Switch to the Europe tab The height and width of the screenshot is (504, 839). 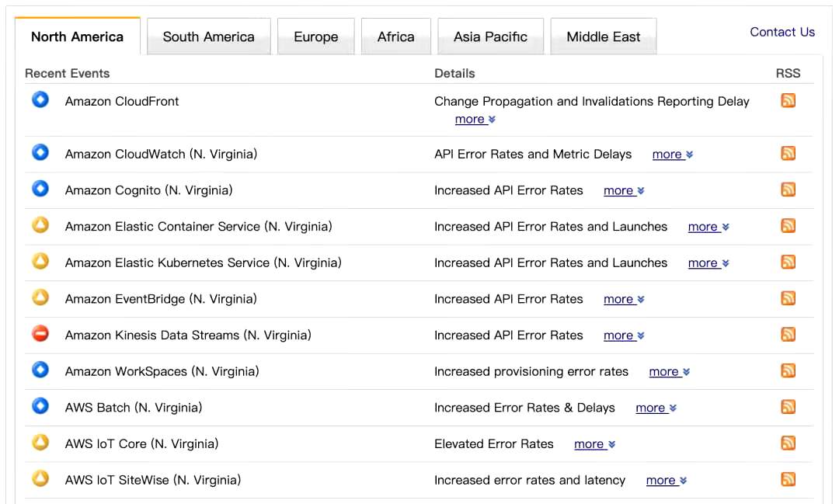(x=315, y=36)
